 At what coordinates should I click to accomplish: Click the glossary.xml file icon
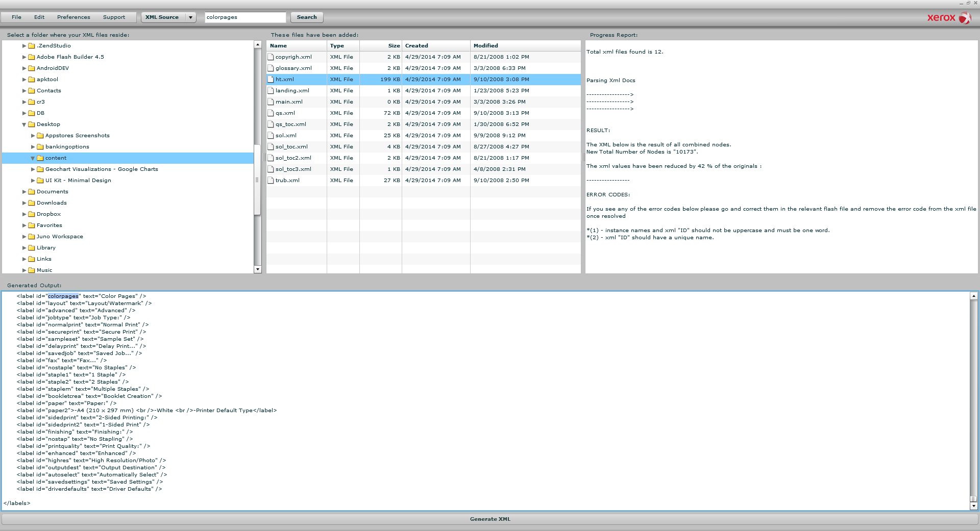coord(271,68)
